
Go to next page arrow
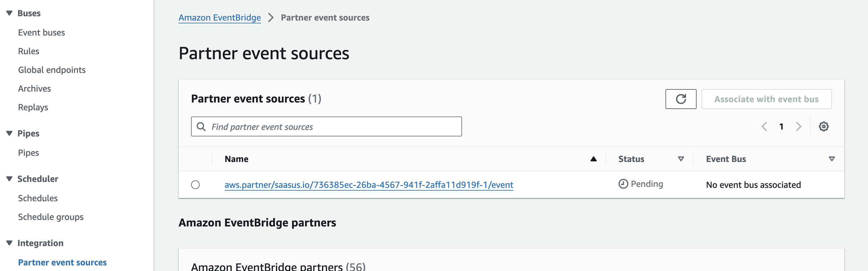[798, 126]
